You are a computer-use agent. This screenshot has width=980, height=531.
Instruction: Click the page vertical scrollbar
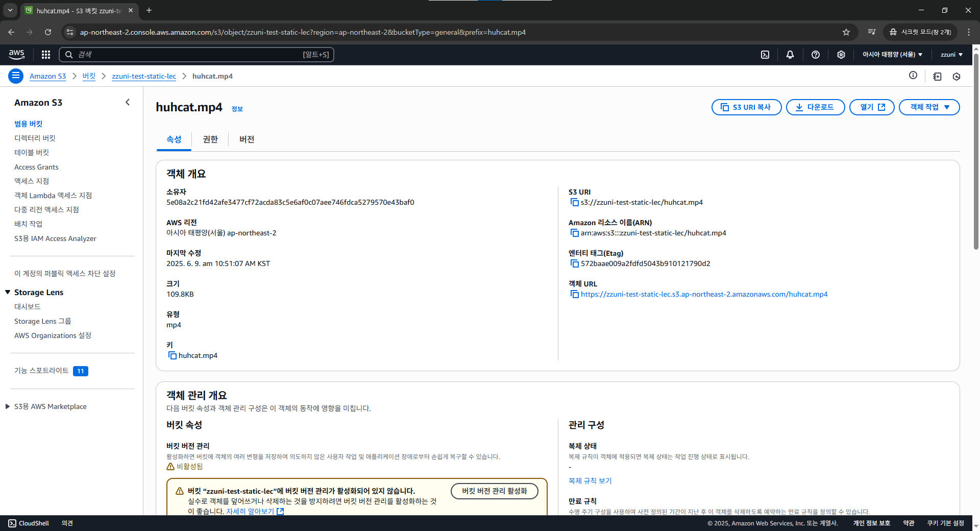(976, 151)
